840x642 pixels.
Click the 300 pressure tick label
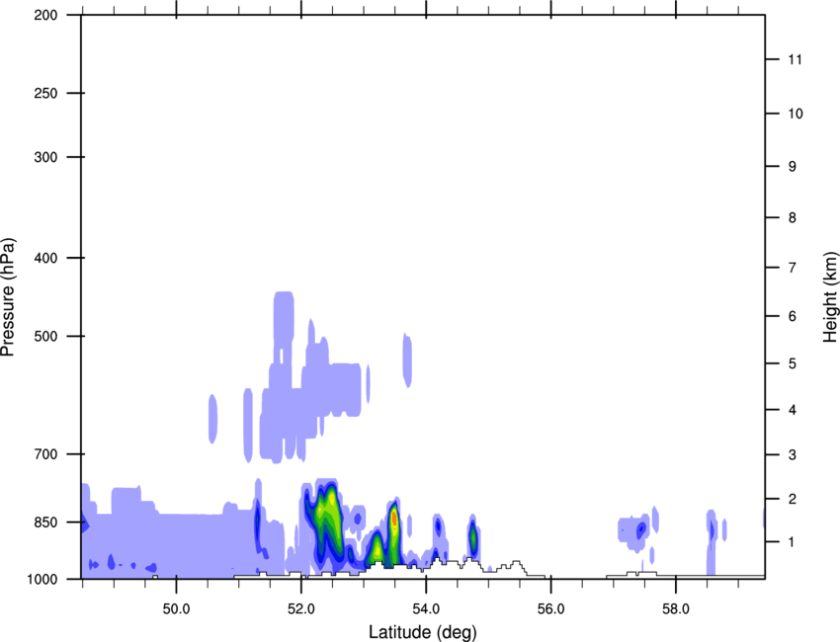pos(45,157)
